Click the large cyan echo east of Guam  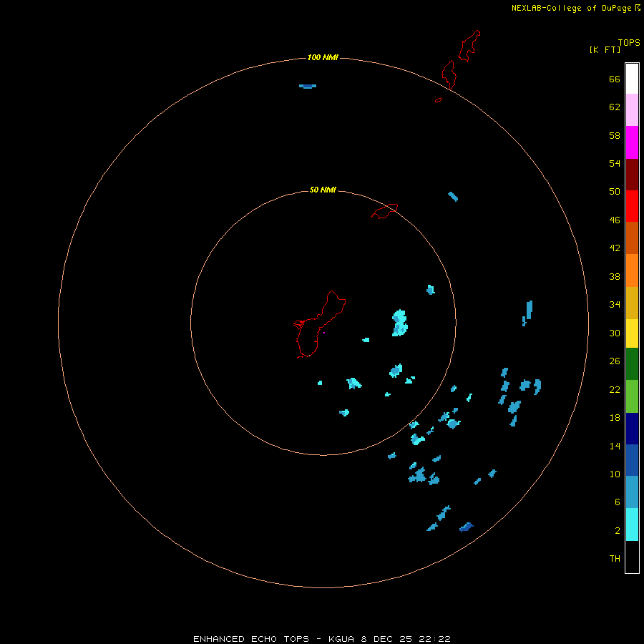click(399, 323)
